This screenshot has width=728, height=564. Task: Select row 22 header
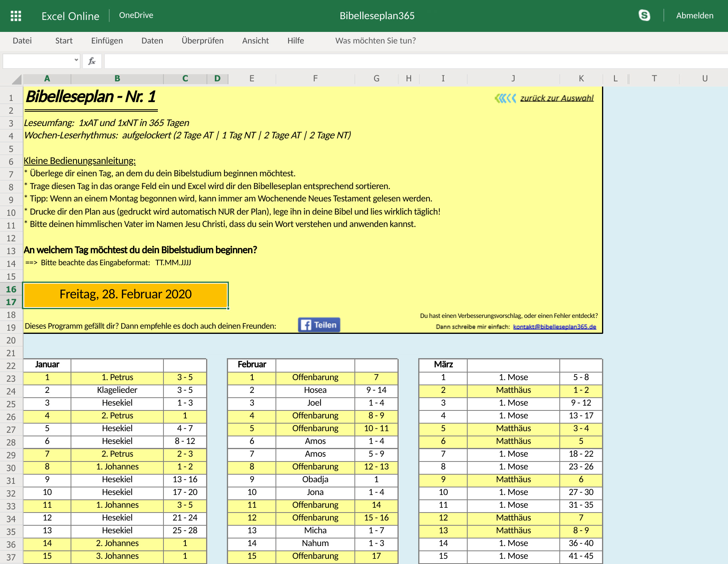(x=11, y=366)
